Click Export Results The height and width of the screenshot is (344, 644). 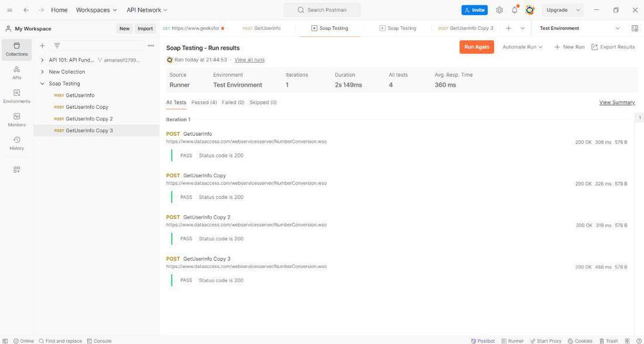[x=613, y=47]
